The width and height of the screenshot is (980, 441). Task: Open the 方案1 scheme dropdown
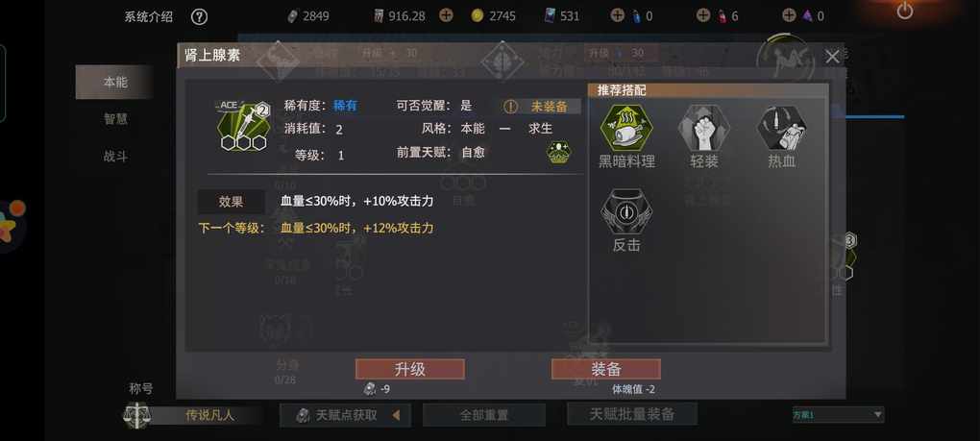point(838,415)
